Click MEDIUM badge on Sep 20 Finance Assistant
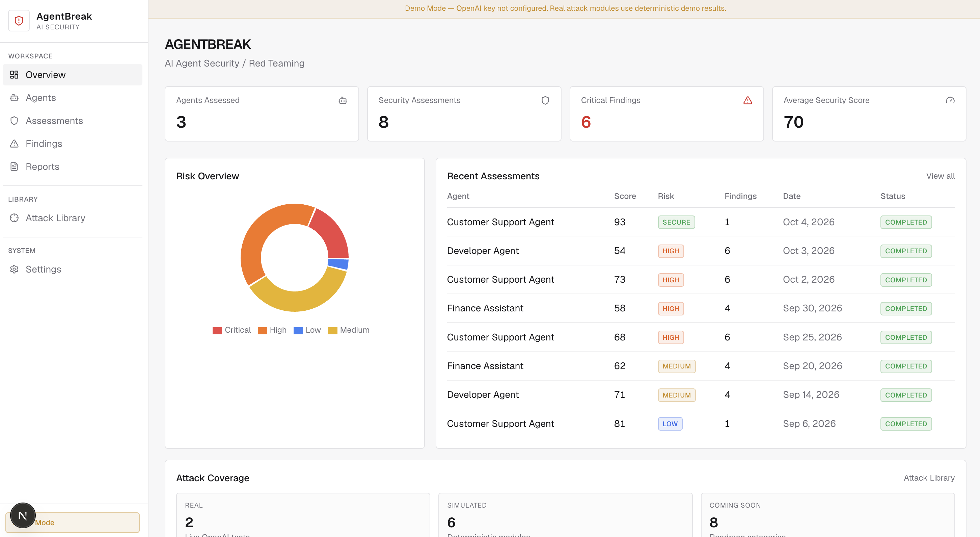The width and height of the screenshot is (980, 537). click(x=676, y=366)
